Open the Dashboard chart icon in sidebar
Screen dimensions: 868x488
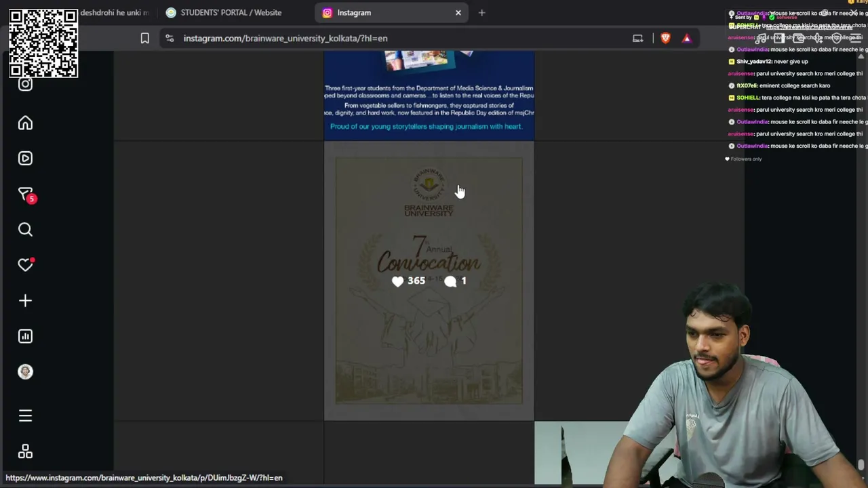pyautogui.click(x=25, y=336)
